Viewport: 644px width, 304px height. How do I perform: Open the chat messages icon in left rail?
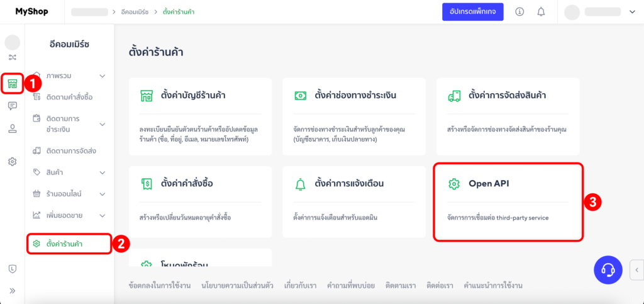(x=13, y=106)
